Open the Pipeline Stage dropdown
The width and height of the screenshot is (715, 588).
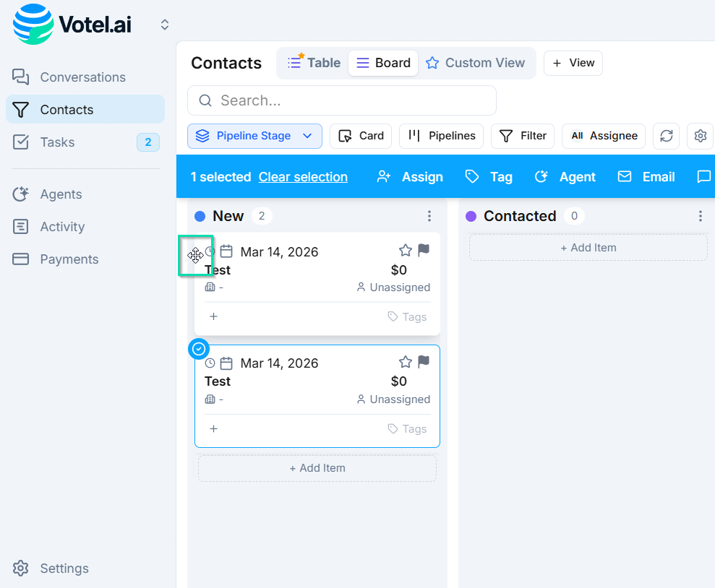pyautogui.click(x=254, y=136)
